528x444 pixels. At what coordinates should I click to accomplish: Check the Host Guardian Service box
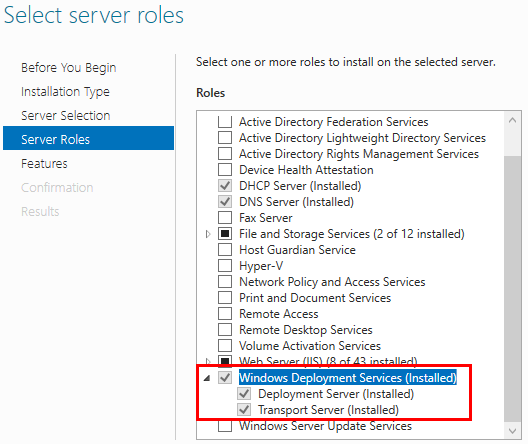(x=225, y=249)
